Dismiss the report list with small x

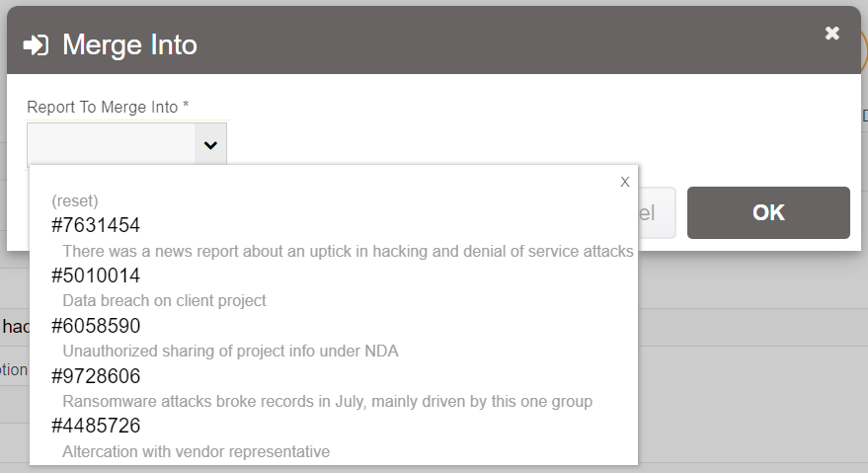tap(624, 182)
